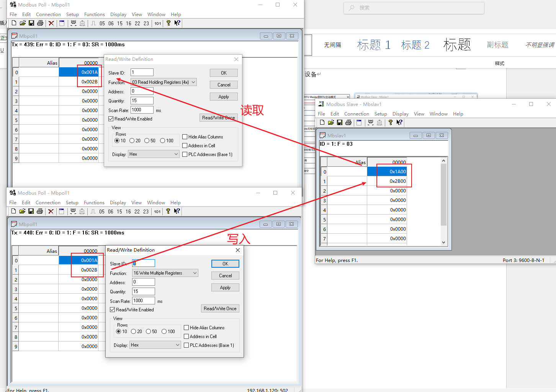Click New document icon in Modbus Slave toolbar
This screenshot has height=392, width=556.
322,122
